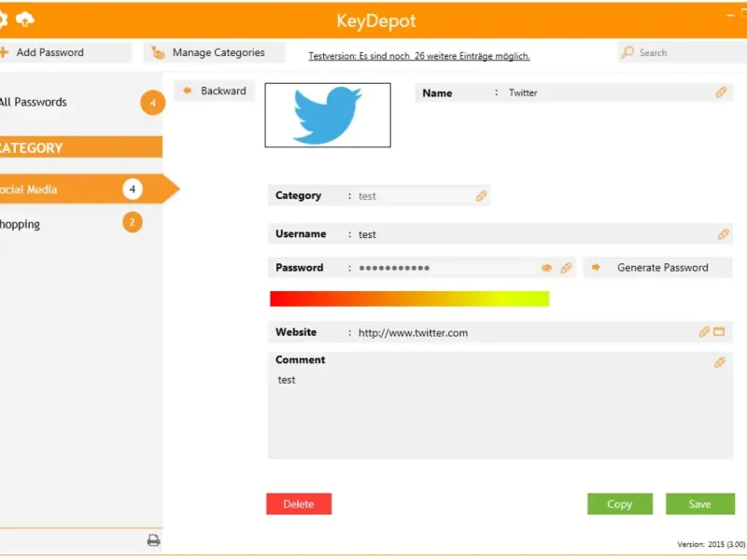This screenshot has width=747, height=560.
Task: Click the Twitter logo thumbnail
Action: [x=328, y=115]
